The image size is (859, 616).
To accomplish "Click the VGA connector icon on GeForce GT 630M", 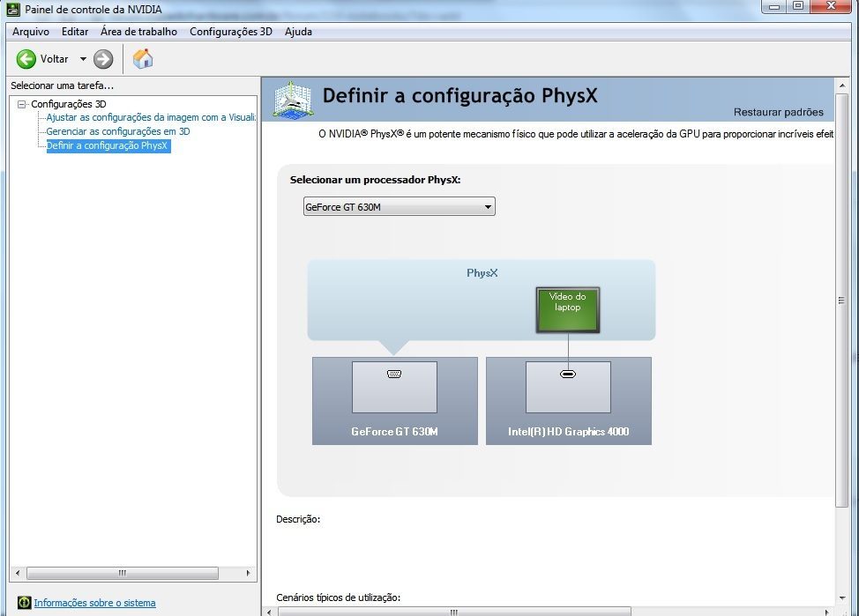I will tap(394, 374).
